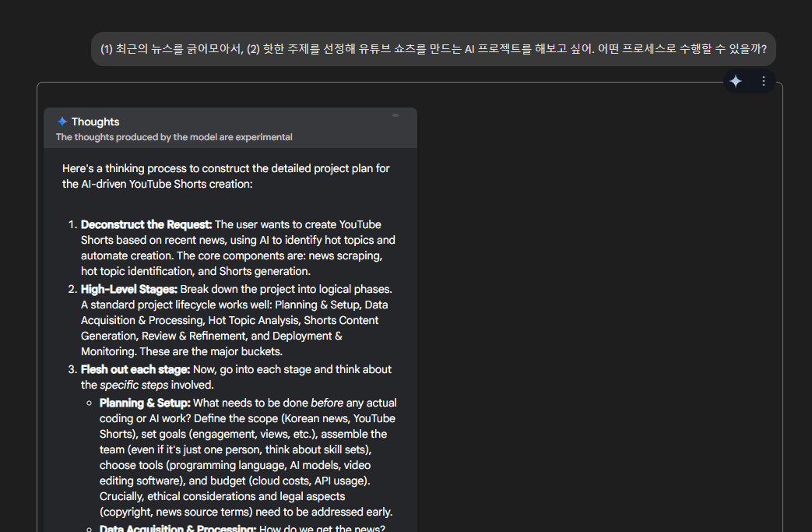This screenshot has height=532, width=812.
Task: Select the Korean user prompt message
Action: pos(434,49)
